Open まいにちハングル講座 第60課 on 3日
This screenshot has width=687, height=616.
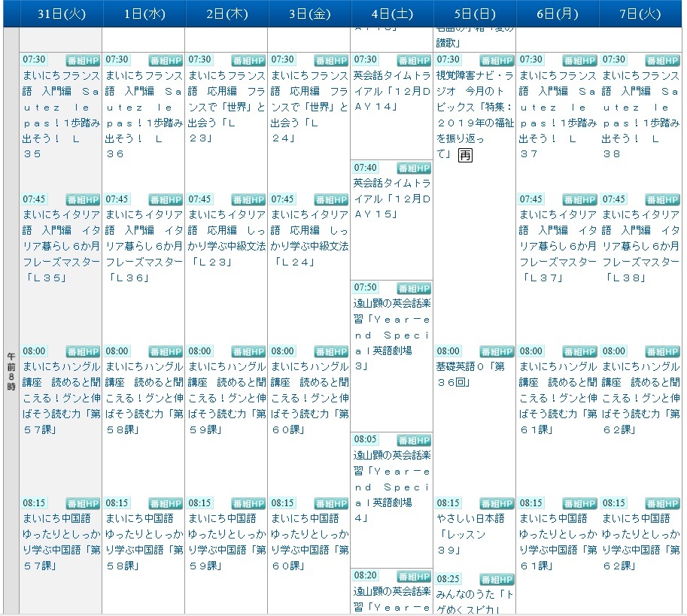[x=309, y=398]
